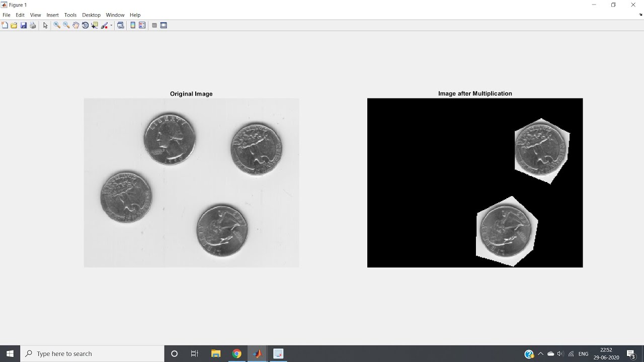The width and height of the screenshot is (644, 362).
Task: Switch to MATLAB from the taskbar
Action: click(x=258, y=354)
